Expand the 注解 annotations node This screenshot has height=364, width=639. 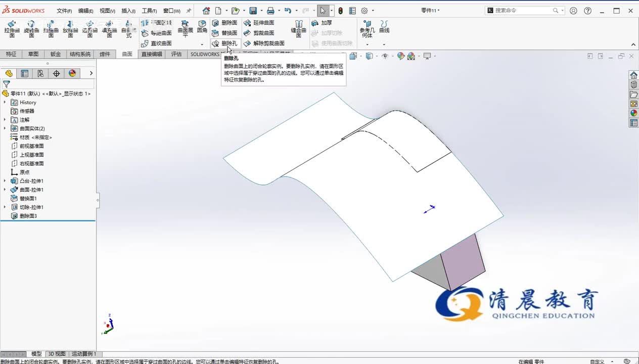coord(5,120)
